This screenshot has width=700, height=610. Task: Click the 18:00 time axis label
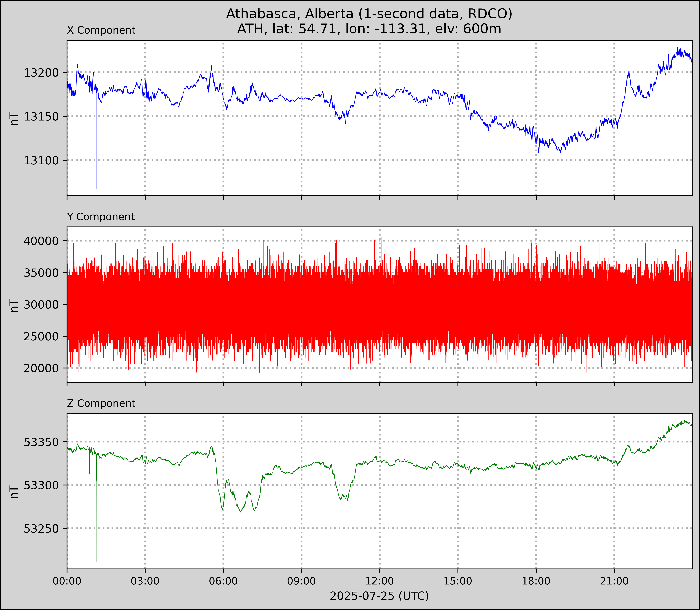pyautogui.click(x=536, y=581)
